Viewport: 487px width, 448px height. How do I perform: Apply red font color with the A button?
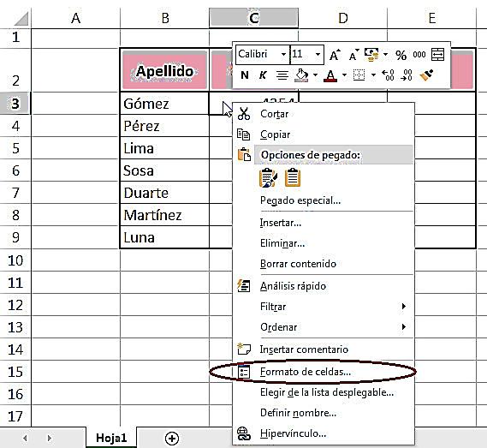(330, 75)
